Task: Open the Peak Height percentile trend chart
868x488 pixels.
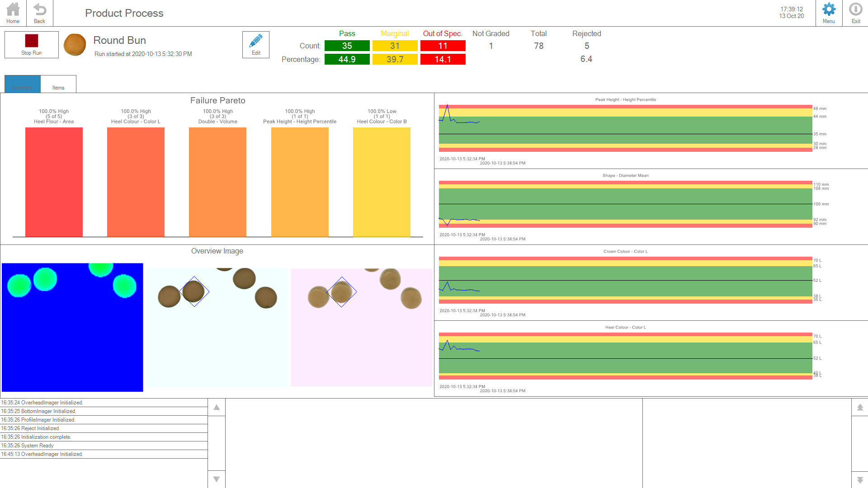Action: pyautogui.click(x=625, y=129)
